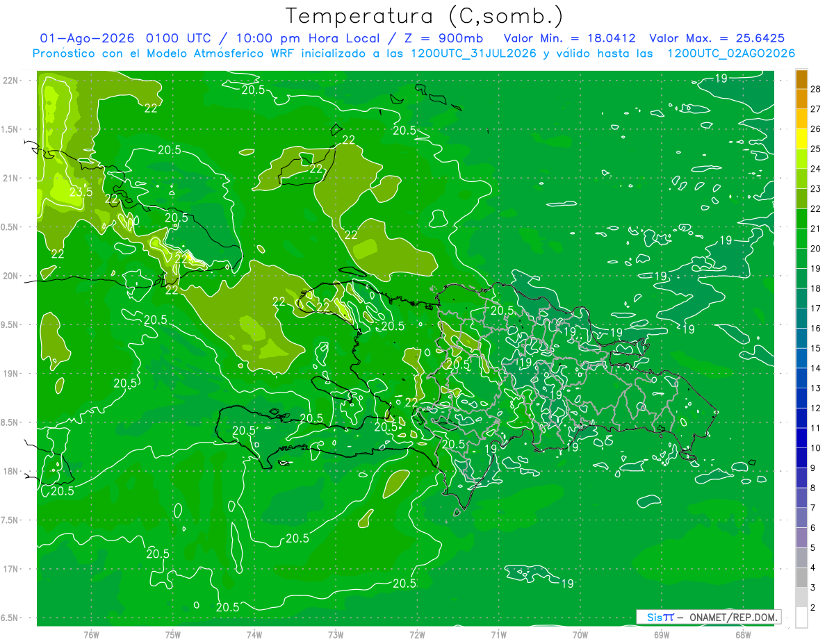Click the '23.5' contour label over Cuba
This screenshot has width=834, height=644.
pyautogui.click(x=80, y=192)
